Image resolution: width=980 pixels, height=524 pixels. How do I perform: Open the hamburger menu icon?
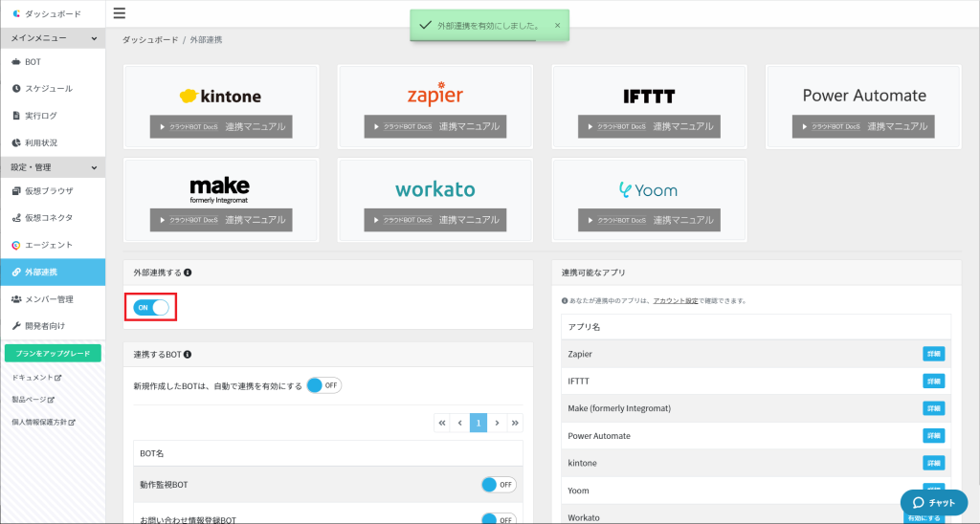pyautogui.click(x=120, y=13)
